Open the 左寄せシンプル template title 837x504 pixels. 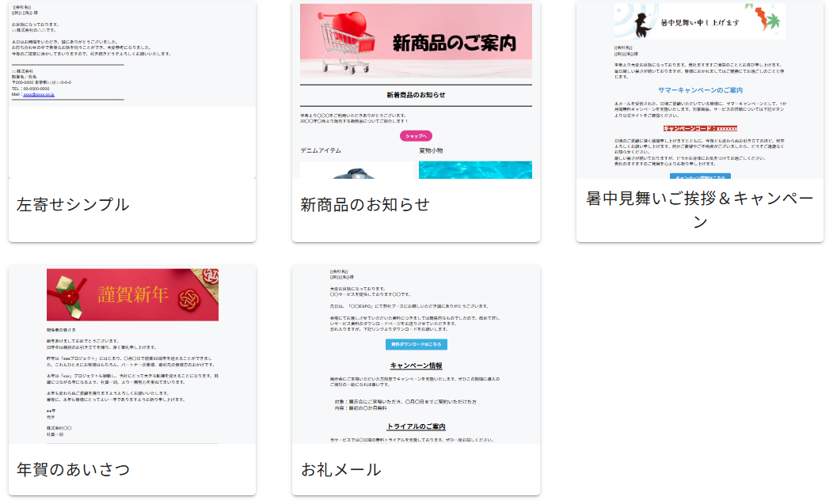point(73,205)
